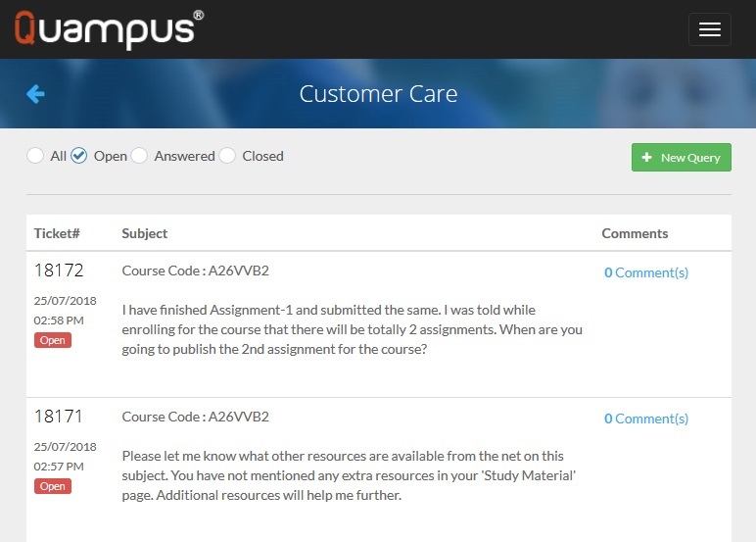Filter tickets by Closed status

point(227,156)
